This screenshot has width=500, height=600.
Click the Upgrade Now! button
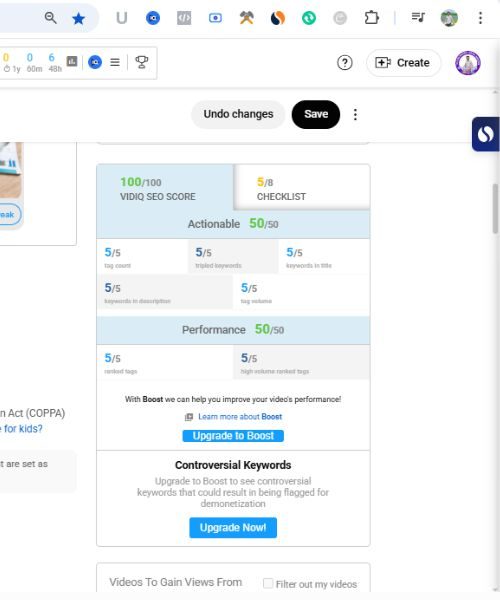click(233, 528)
